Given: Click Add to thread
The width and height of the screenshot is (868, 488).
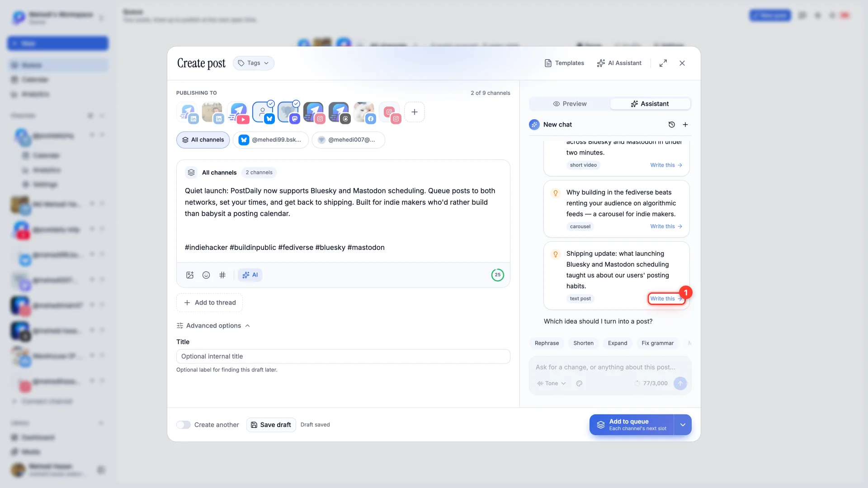Looking at the screenshot, I should pyautogui.click(x=210, y=303).
